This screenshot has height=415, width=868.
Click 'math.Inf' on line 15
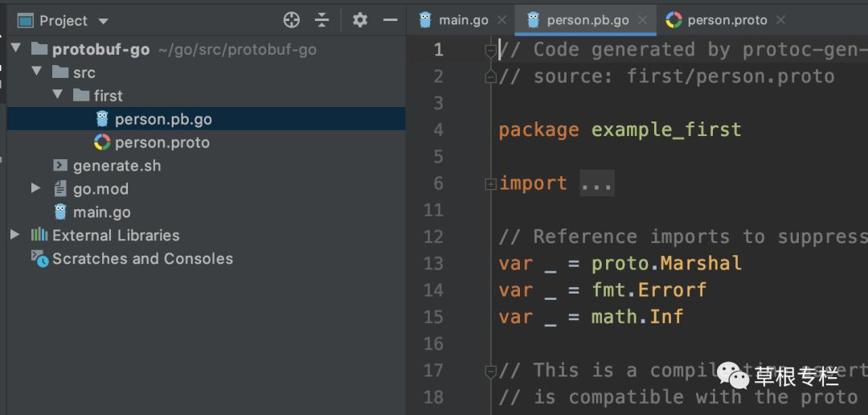click(x=637, y=316)
